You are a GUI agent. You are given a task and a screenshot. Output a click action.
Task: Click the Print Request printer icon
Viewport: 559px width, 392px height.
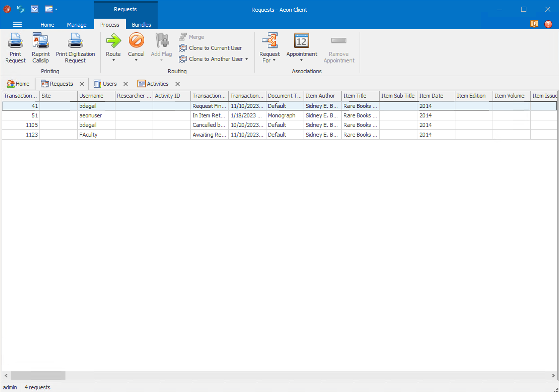(x=15, y=41)
